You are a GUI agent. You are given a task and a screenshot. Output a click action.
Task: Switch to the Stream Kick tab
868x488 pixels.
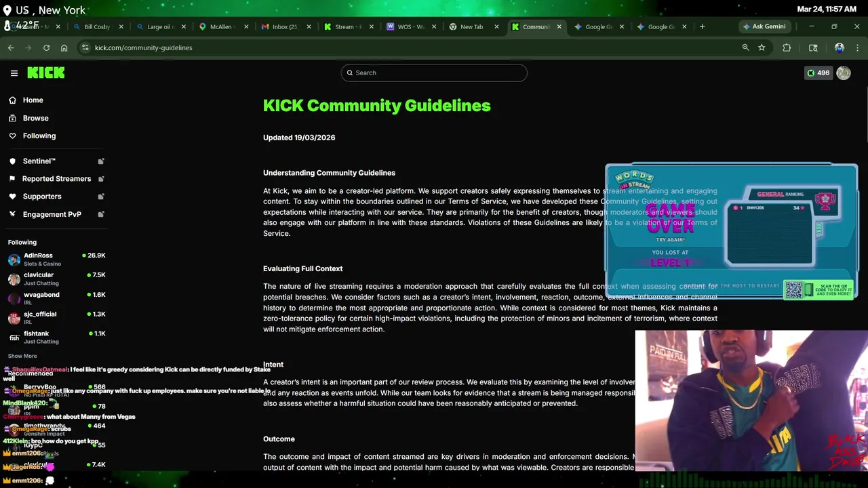click(x=347, y=26)
